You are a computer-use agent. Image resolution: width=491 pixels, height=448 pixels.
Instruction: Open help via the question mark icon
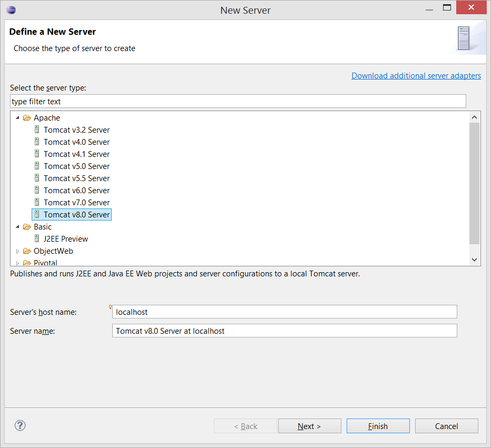tap(20, 425)
